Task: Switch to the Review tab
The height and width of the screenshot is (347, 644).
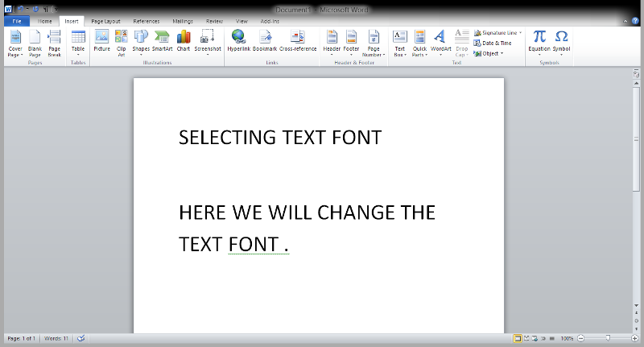Action: click(x=214, y=21)
